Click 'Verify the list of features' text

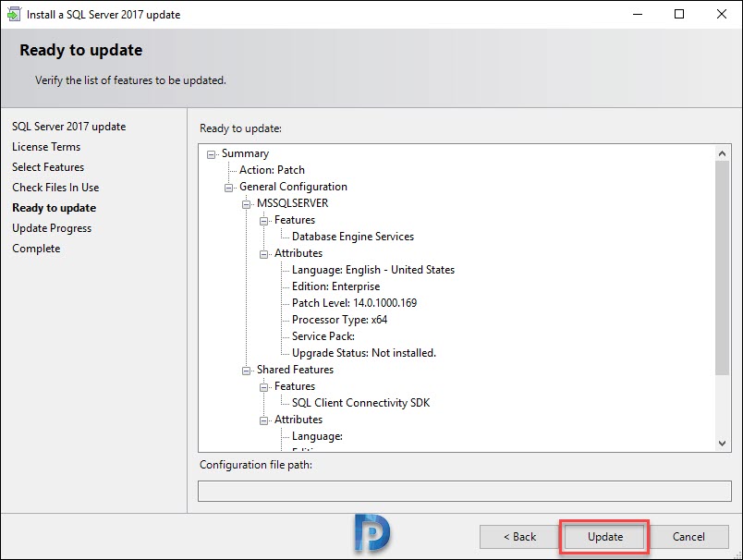point(131,80)
